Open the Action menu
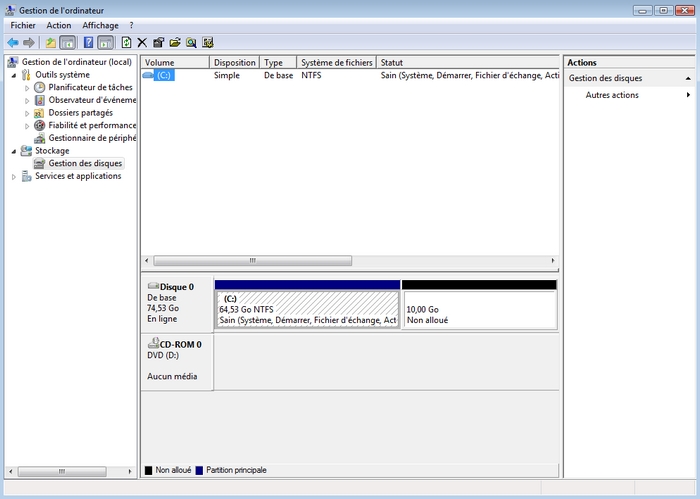 pos(59,25)
